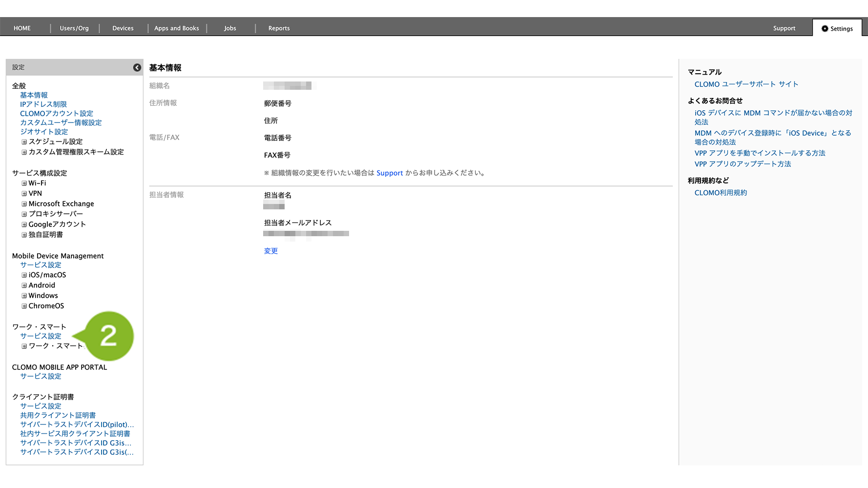Expand the Wi-Fi configuration node
This screenshot has width=868, height=488.
24,183
